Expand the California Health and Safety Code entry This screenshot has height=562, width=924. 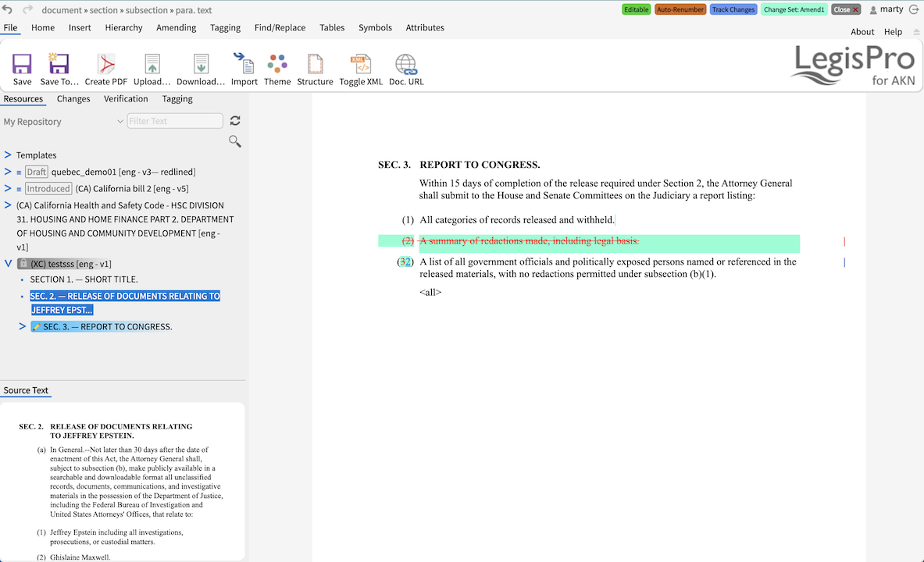tap(8, 205)
